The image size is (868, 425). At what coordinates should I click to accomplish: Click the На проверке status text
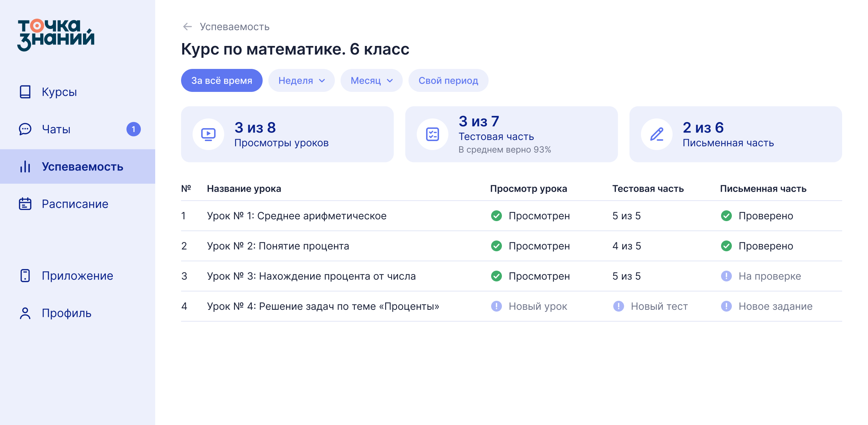pyautogui.click(x=770, y=276)
